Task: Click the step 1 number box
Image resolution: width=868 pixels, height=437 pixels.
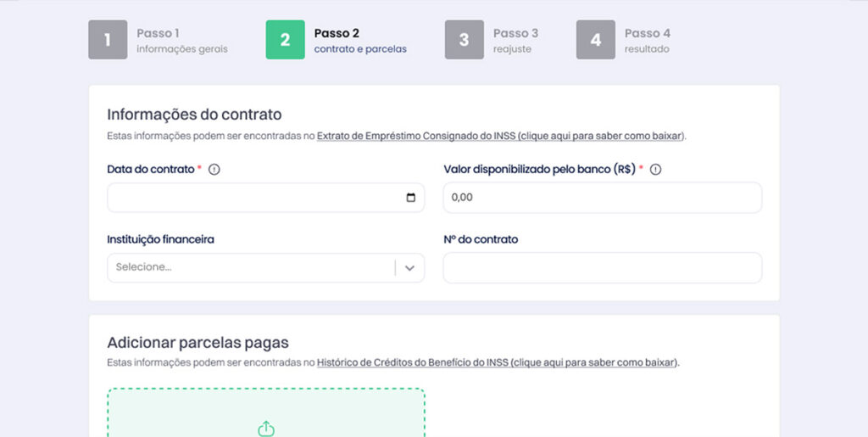Action: click(x=108, y=40)
